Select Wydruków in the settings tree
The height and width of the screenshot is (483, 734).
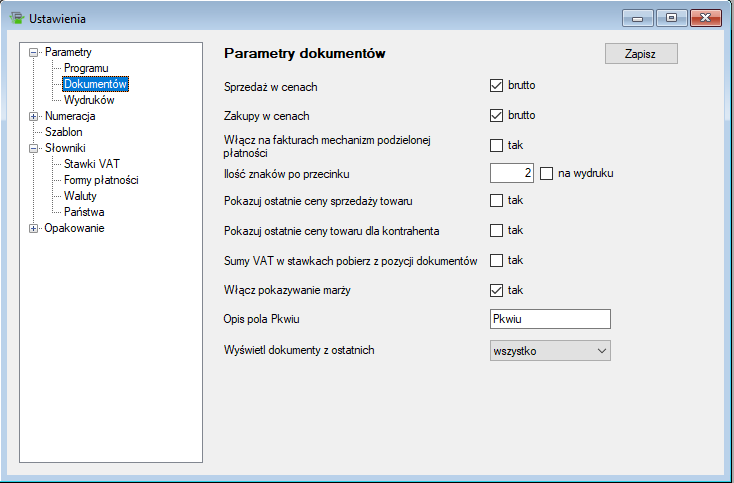pyautogui.click(x=89, y=100)
